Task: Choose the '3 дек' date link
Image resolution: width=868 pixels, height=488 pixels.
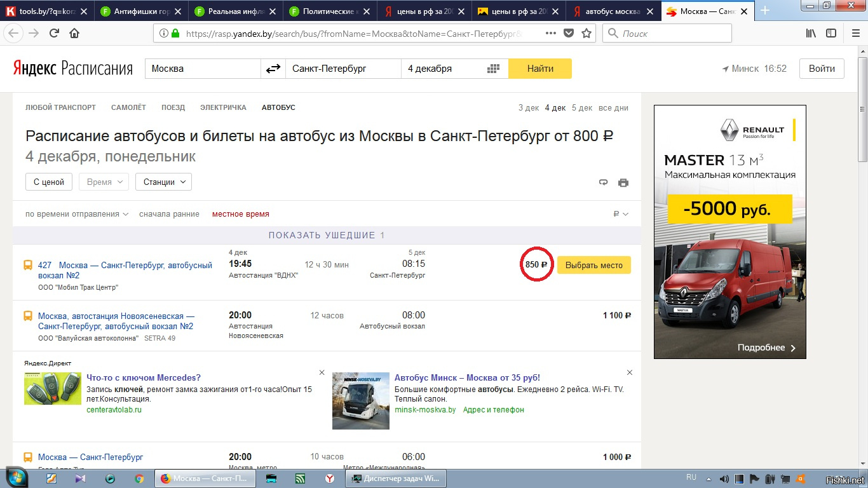Action: tap(529, 108)
